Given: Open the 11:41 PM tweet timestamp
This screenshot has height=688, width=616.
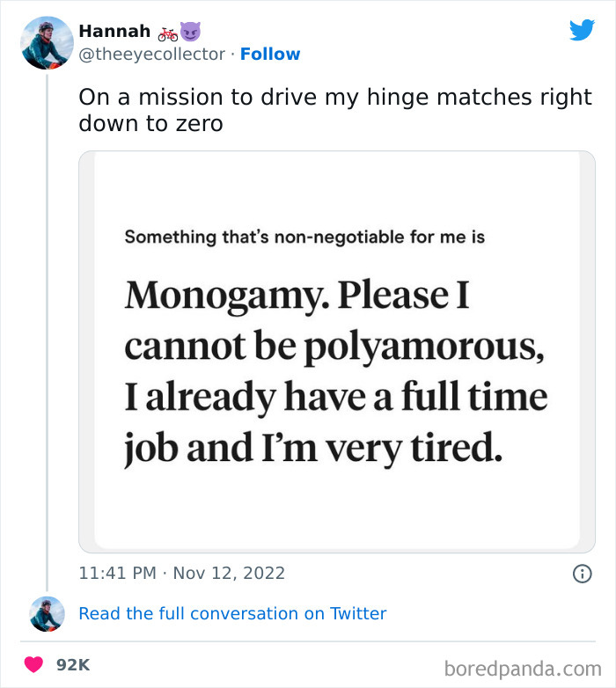Looking at the screenshot, I should 115,573.
